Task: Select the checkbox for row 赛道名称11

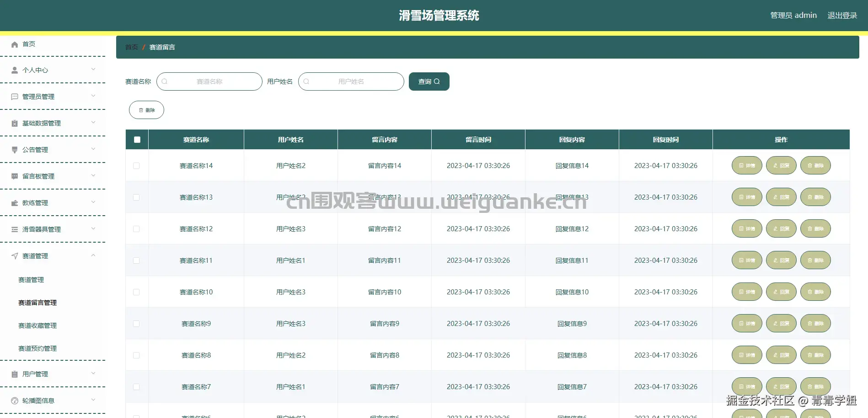Action: (136, 261)
